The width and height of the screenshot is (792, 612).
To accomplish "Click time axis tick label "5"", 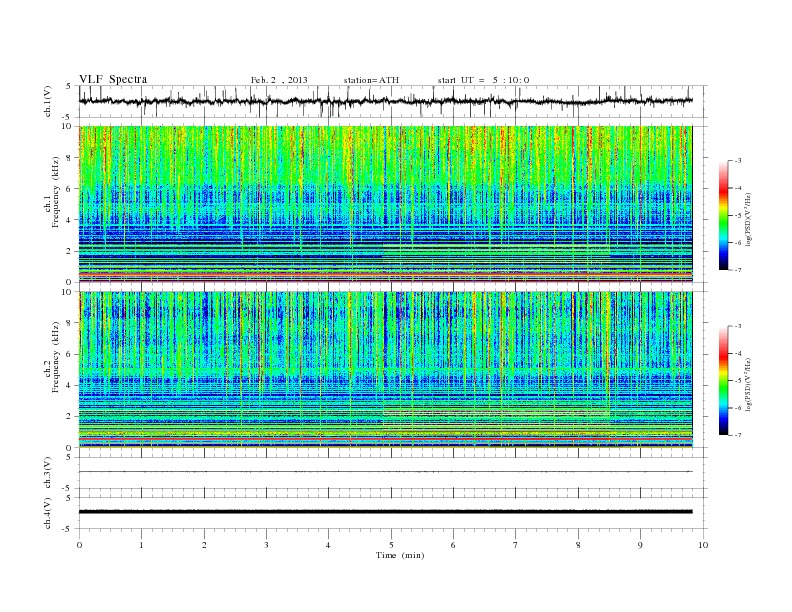I will (391, 545).
